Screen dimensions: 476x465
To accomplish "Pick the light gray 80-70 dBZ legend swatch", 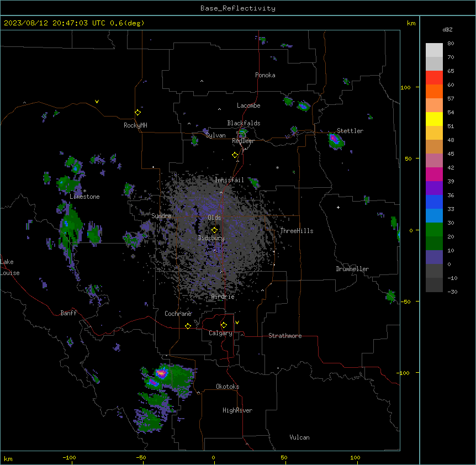I will pos(434,50).
